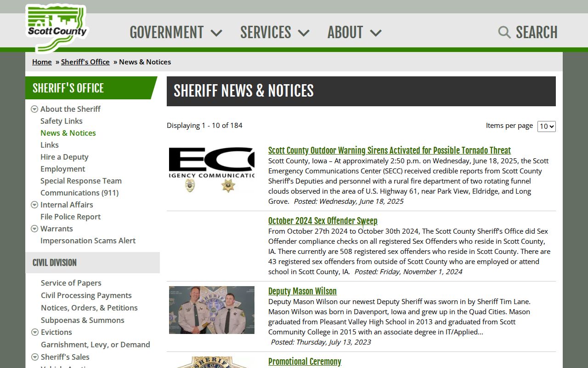
Task: Expand the Warrants section
Action: tap(34, 229)
